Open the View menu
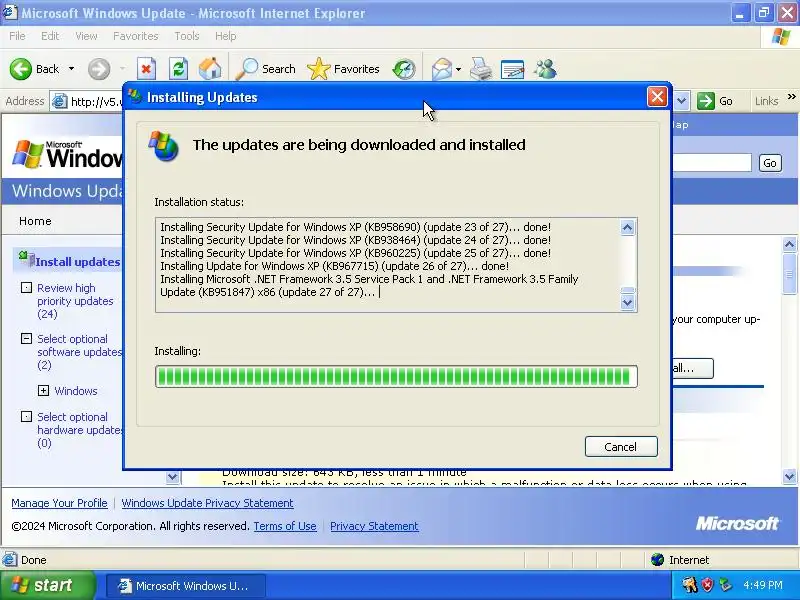Viewport: 800px width, 600px height. click(x=86, y=36)
